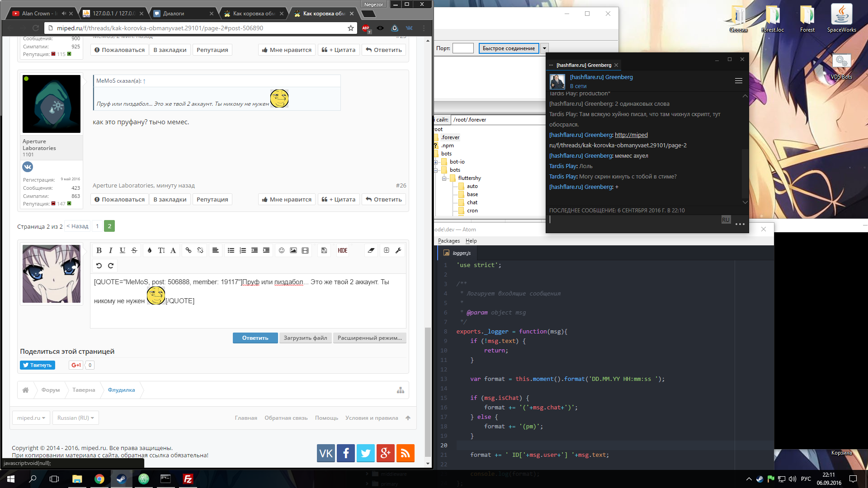The width and height of the screenshot is (868, 488).
Task: Open the Russian (RU) language chooser
Action: coord(75,418)
